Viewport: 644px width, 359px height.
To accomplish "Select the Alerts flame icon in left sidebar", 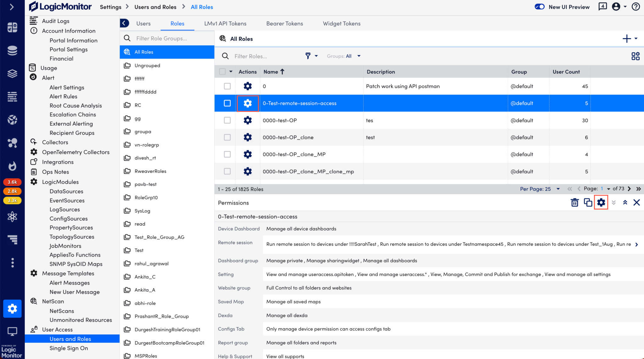I will [12, 166].
